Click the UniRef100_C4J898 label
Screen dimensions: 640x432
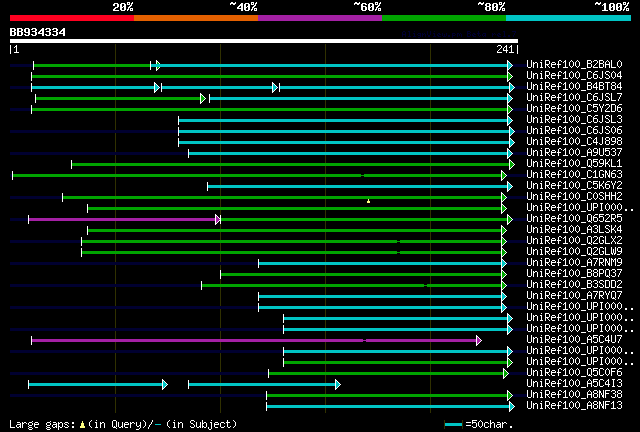[x=574, y=142]
